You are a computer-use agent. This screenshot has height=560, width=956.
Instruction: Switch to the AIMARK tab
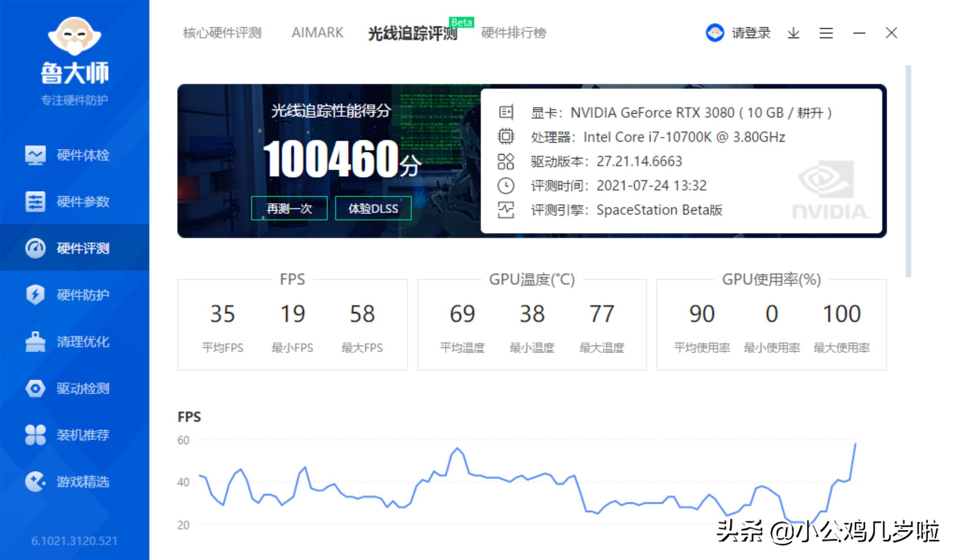(318, 33)
